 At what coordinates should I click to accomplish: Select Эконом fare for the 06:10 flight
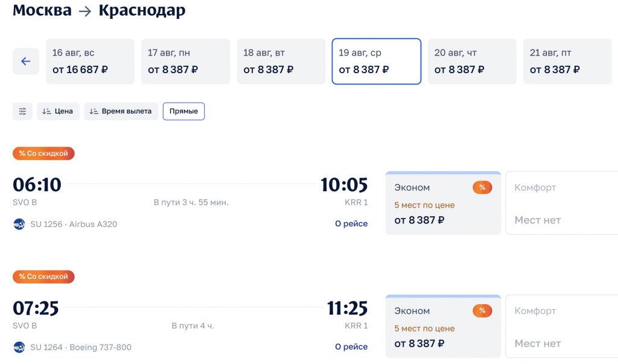[x=443, y=204]
